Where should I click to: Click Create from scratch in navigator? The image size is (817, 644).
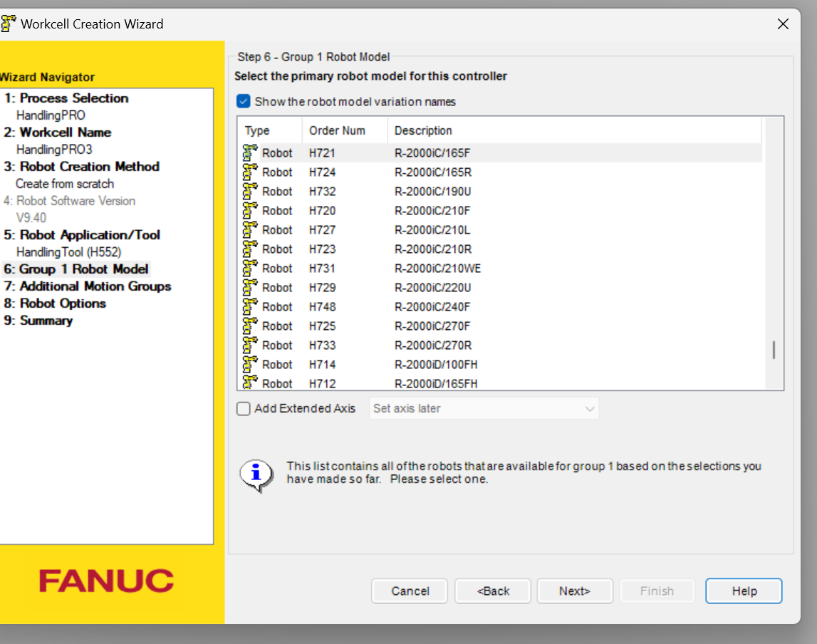pyautogui.click(x=65, y=184)
